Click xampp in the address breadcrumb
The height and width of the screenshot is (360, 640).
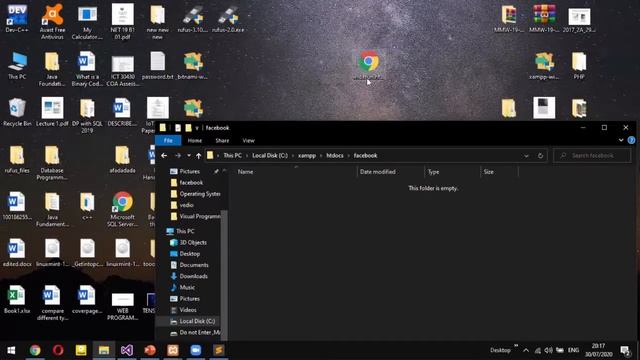tap(307, 156)
